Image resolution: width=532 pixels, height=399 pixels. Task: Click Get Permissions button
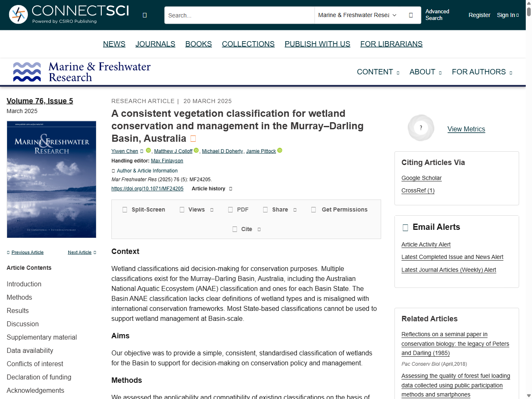coord(339,209)
